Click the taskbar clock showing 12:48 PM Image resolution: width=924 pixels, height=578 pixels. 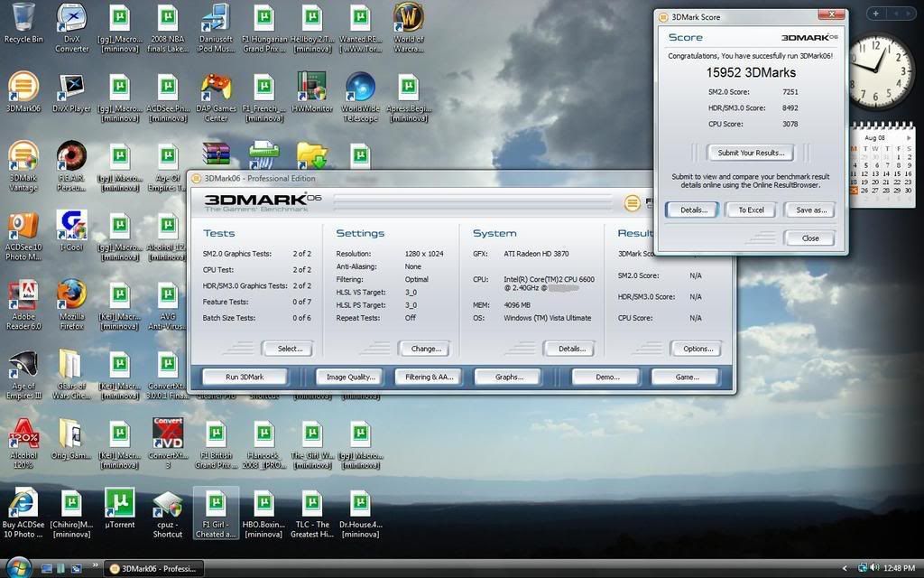point(899,568)
